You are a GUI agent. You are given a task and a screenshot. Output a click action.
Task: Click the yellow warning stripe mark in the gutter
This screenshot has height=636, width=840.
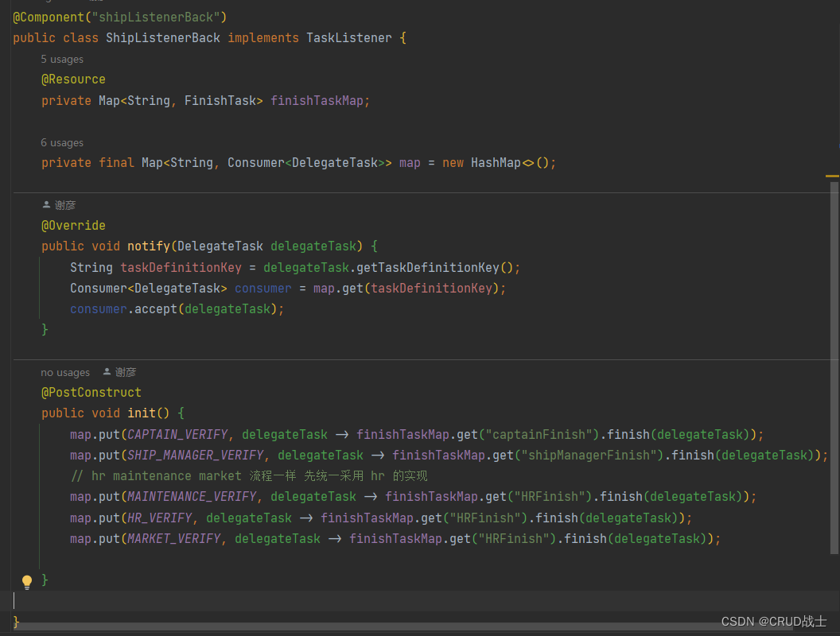point(832,176)
